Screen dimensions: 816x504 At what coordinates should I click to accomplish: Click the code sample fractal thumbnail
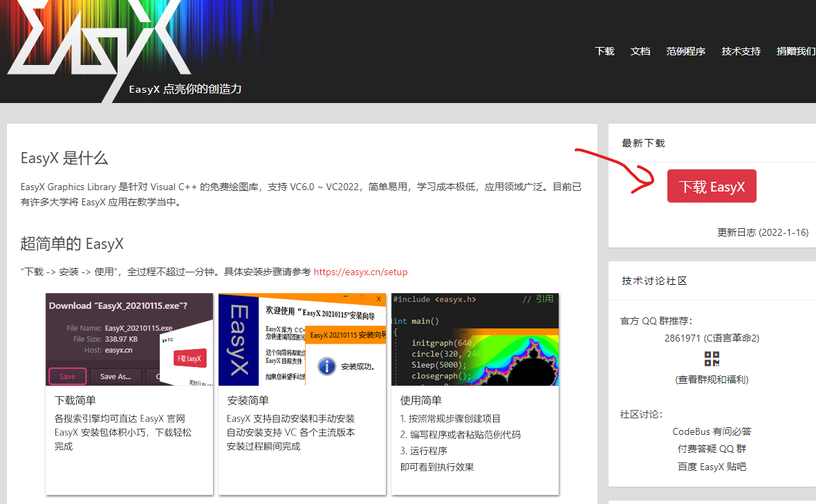pyautogui.click(x=474, y=339)
